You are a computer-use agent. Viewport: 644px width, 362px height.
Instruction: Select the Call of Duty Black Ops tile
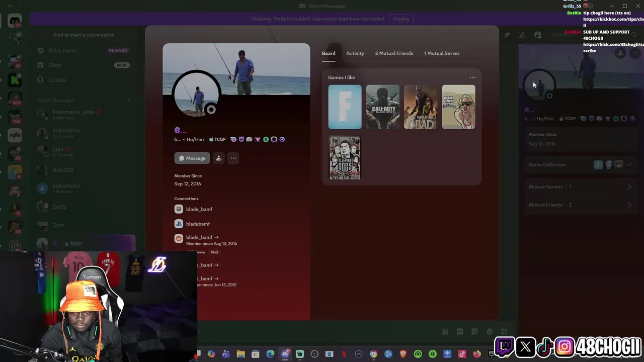point(383,107)
